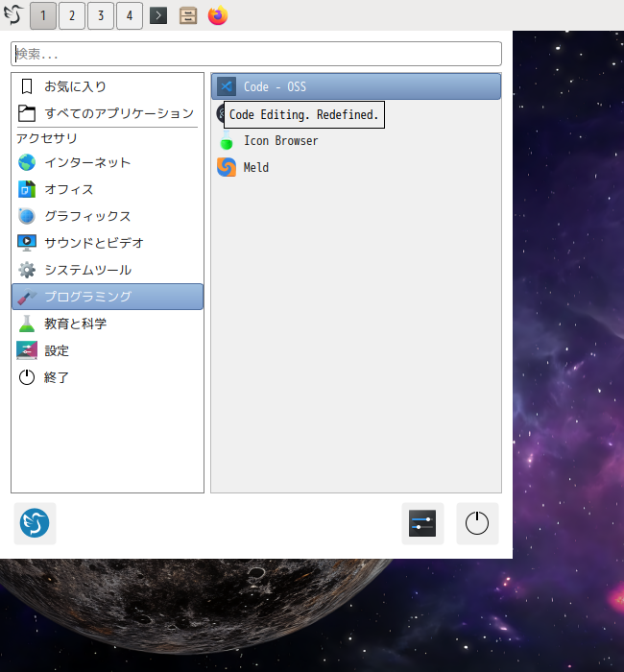624x672 pixels.
Task: Click the flask icon beside 教育と科学
Action: [x=27, y=324]
